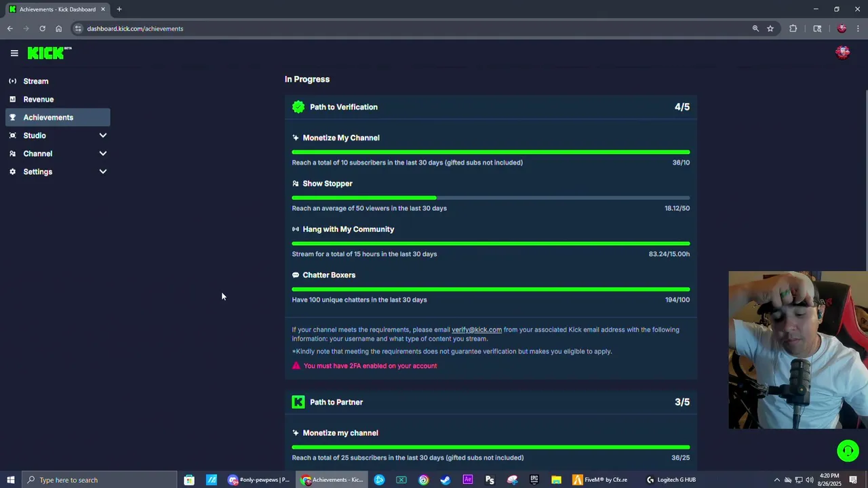Click the Path to Partner Kick icon
Viewport: 868px width, 488px height.
pos(298,402)
